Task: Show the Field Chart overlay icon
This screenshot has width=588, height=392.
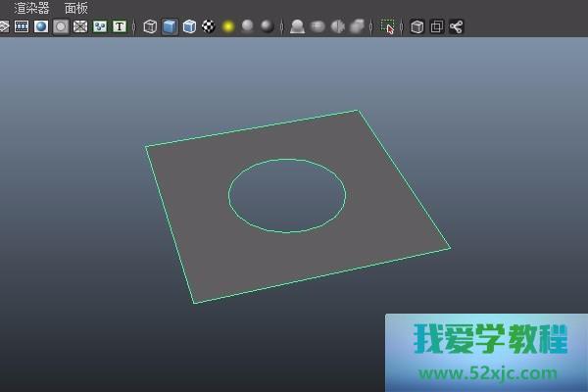Action: [80, 26]
